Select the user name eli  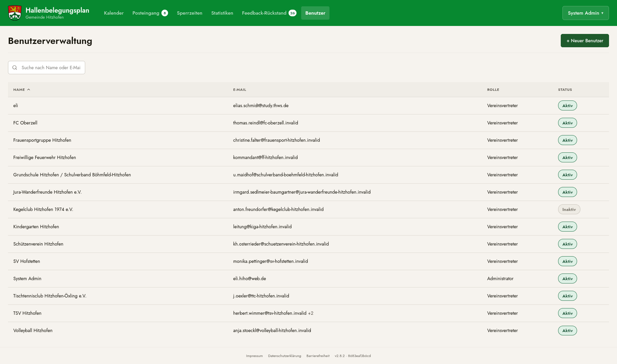(x=16, y=105)
